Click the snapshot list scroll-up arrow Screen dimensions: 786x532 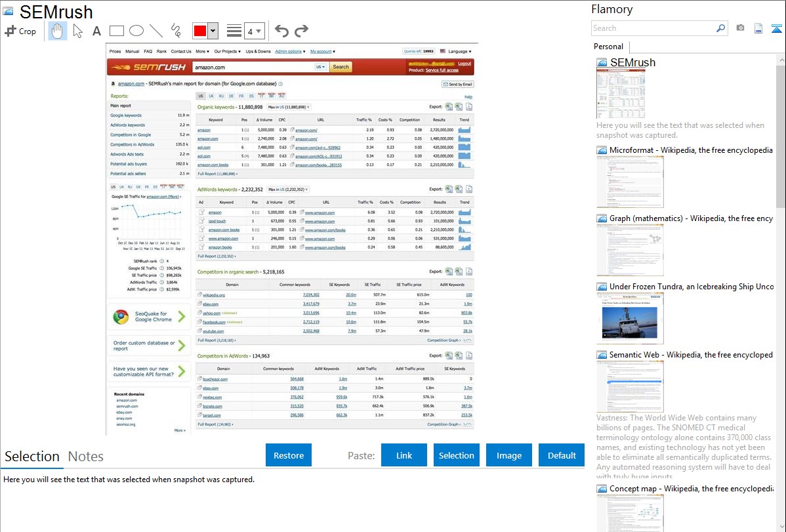781,60
